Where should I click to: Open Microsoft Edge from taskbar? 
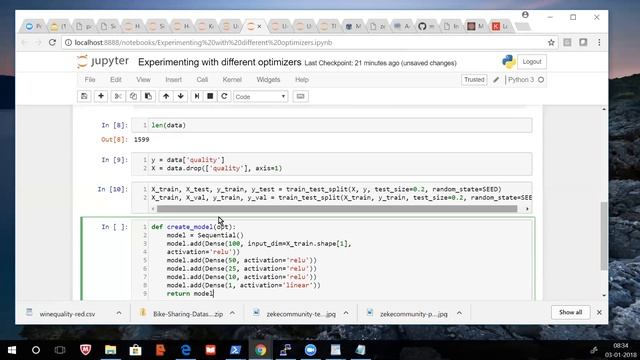[x=185, y=350]
